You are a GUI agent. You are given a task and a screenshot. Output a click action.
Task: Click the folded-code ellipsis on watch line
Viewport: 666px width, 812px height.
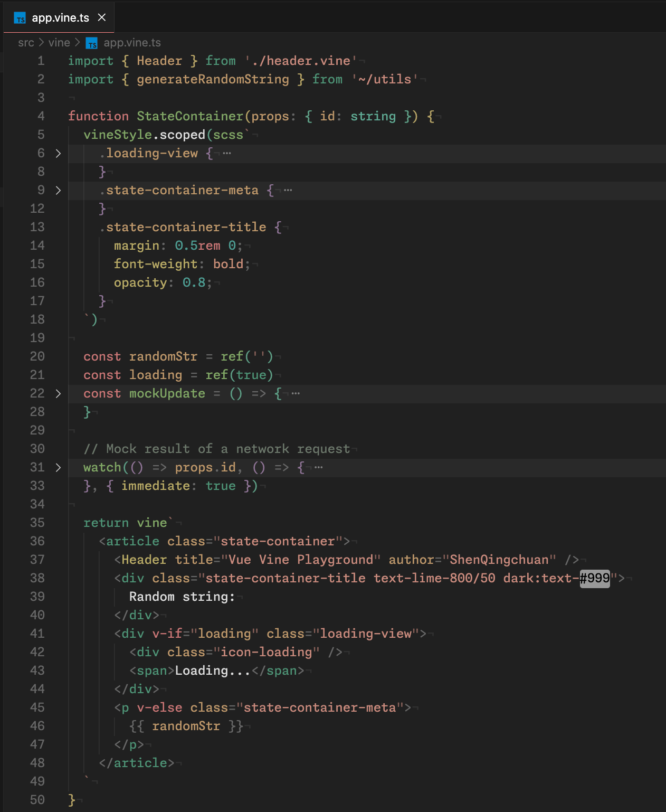318,468
